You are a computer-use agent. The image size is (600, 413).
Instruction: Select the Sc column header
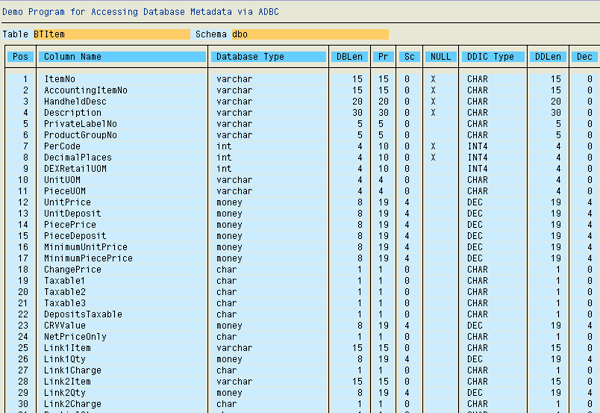408,57
